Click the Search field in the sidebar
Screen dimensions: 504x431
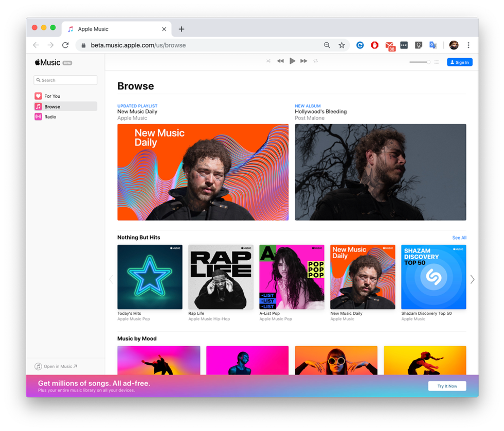[x=65, y=80]
